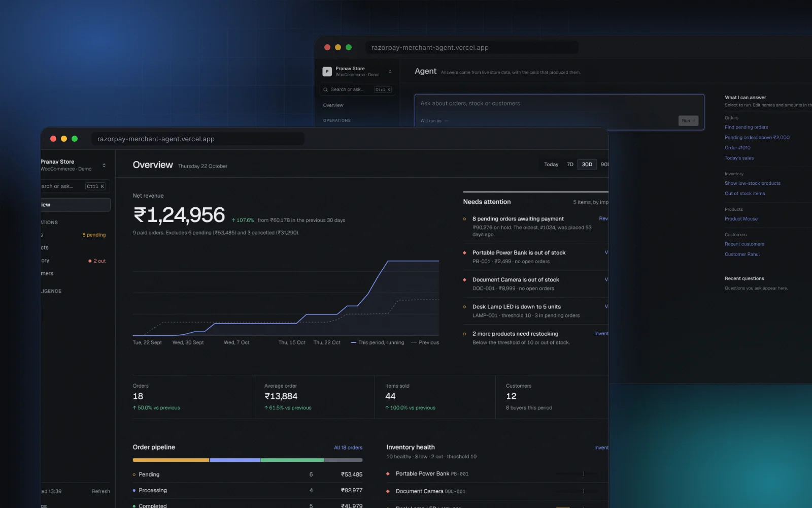Click the Processing row in Order pipeline
The width and height of the screenshot is (812, 508).
point(248,490)
